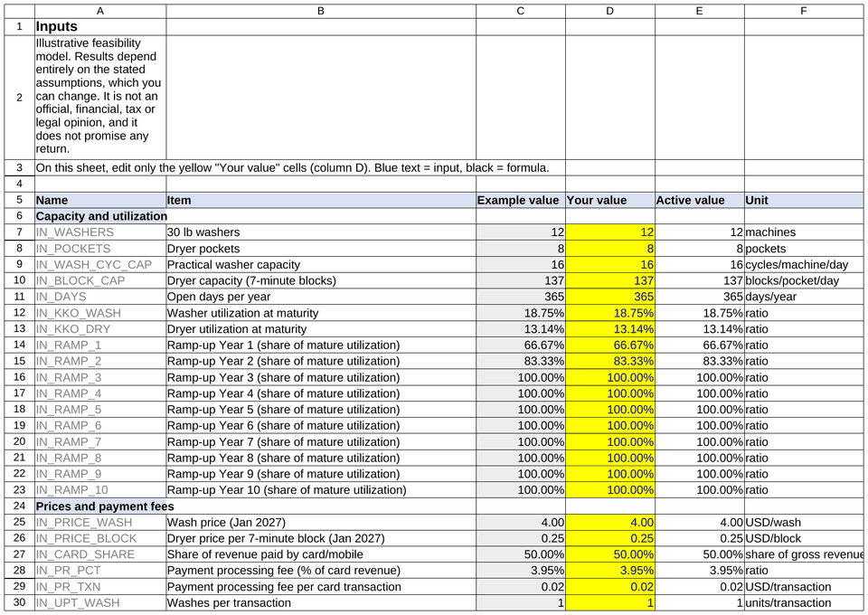The height and width of the screenshot is (615, 868).
Task: Click yellow 'Your value' cell for Wash price
Action: pyautogui.click(x=610, y=523)
